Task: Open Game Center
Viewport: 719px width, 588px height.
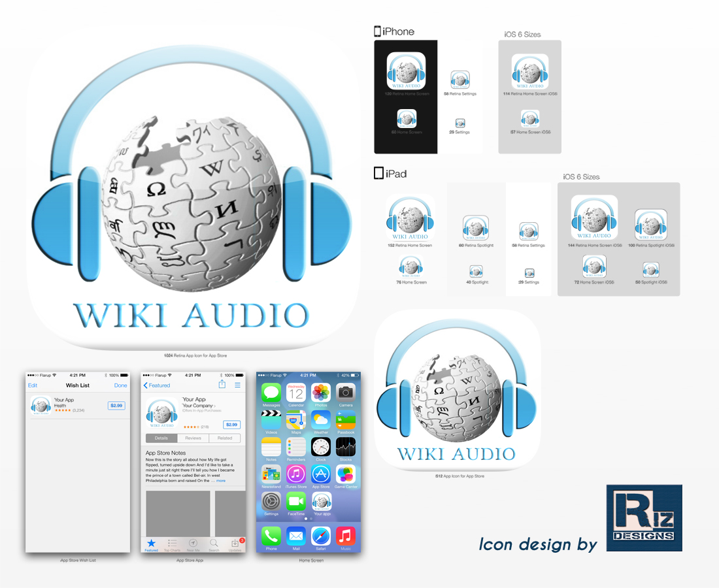Action: point(346,474)
